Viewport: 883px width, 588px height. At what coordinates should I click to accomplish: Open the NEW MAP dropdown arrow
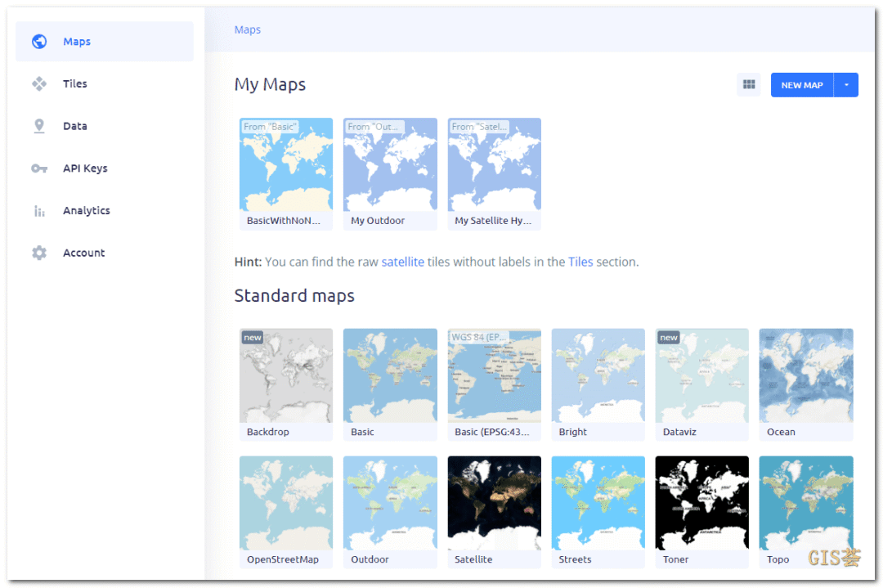(x=846, y=84)
